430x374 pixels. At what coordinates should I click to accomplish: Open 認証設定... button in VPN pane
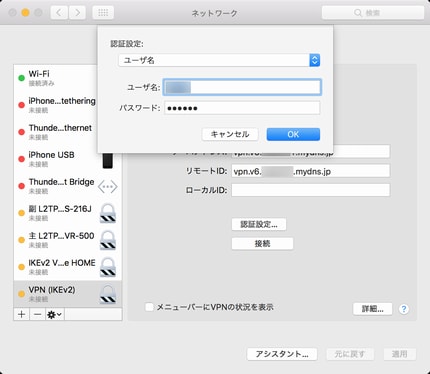[x=259, y=224]
